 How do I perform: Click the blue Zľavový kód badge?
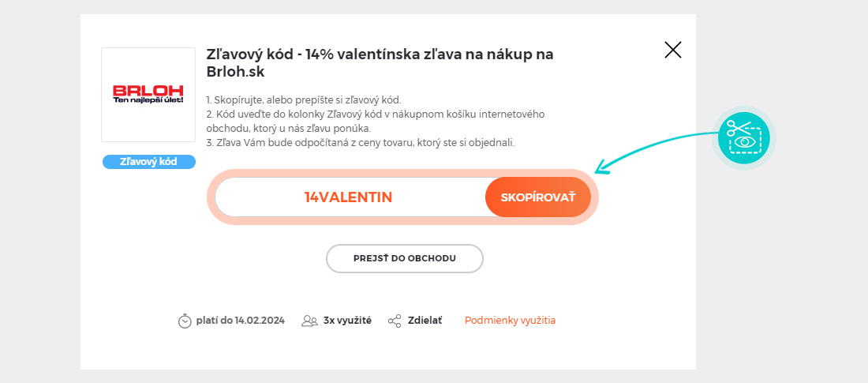pyautogui.click(x=149, y=162)
